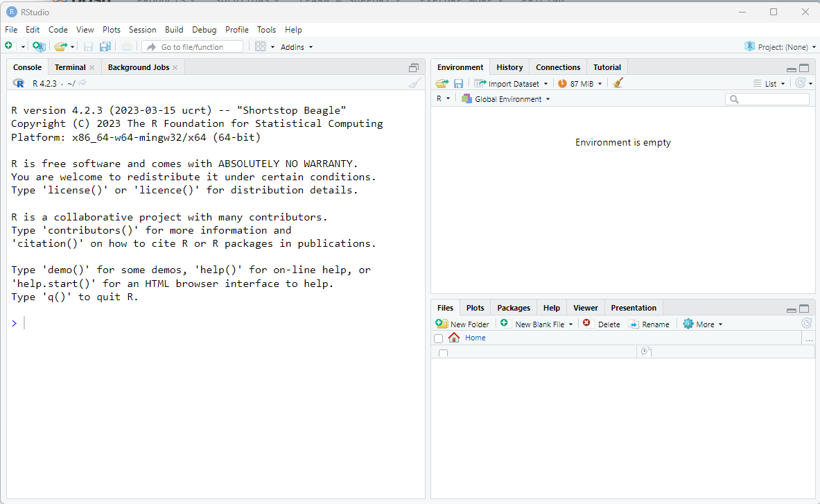Image resolution: width=820 pixels, height=504 pixels.
Task: Open the View menu
Action: pos(85,30)
